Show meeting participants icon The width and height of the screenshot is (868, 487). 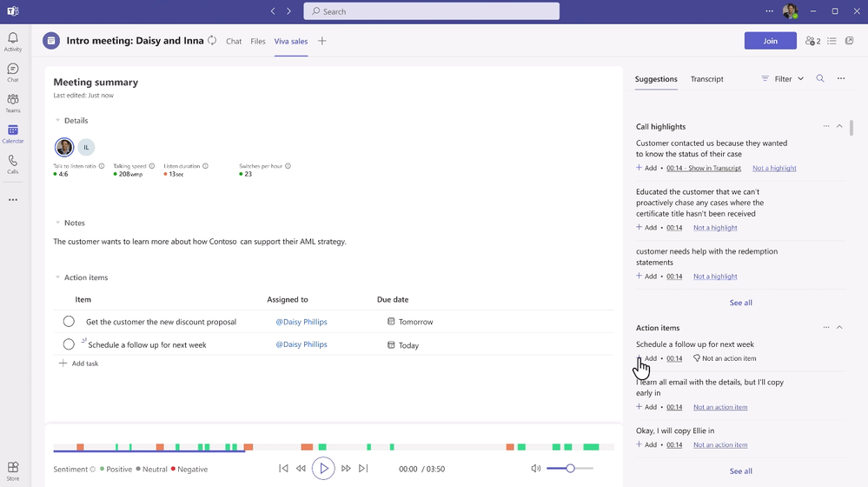click(812, 41)
